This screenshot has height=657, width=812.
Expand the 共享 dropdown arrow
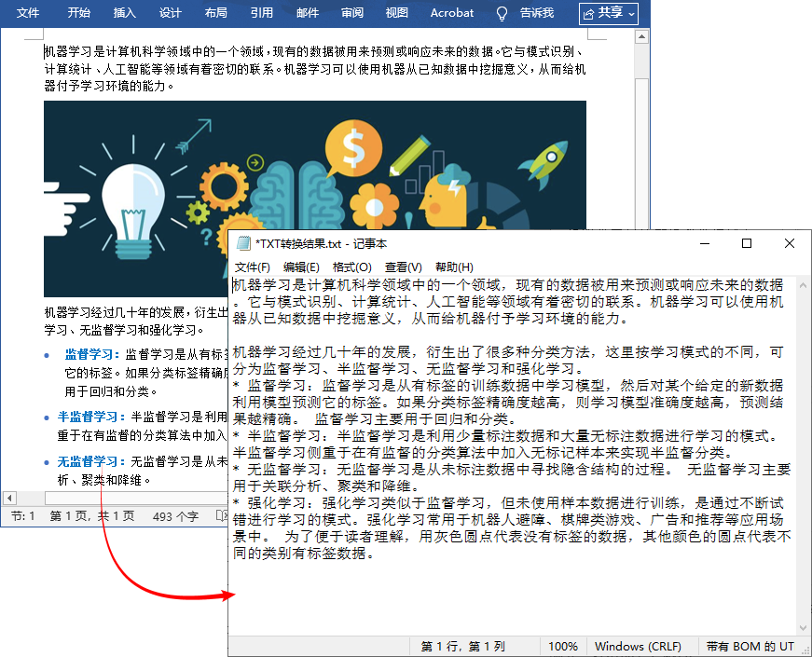(631, 14)
